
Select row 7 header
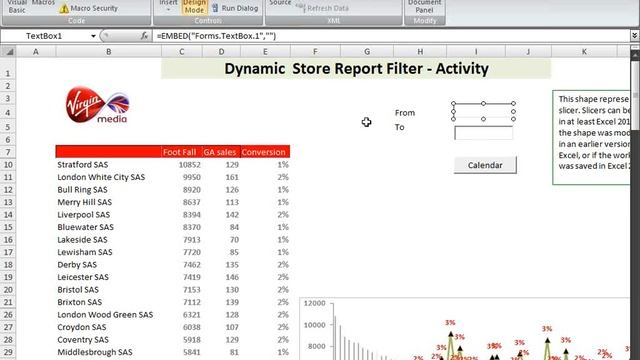(8, 152)
